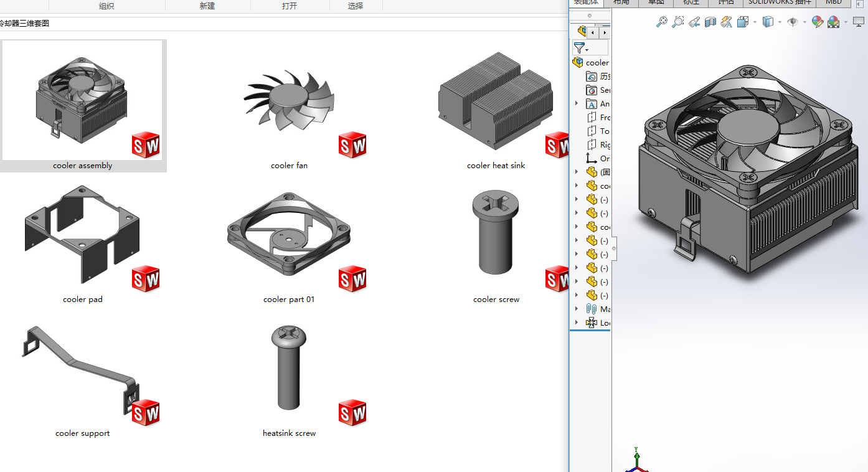Switch to the 草图 tab

click(x=656, y=2)
